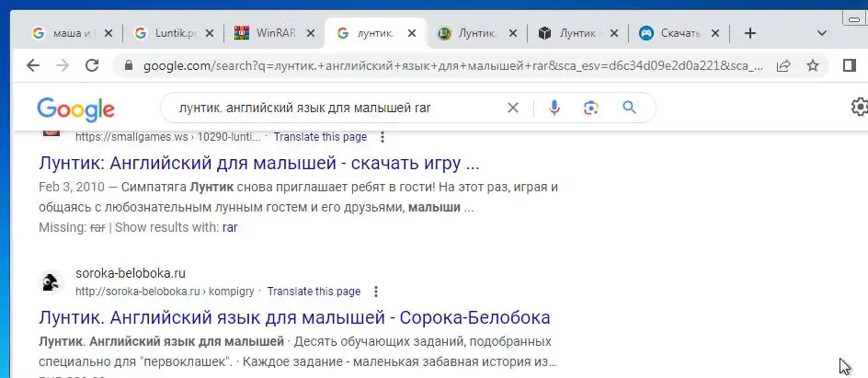
Task: Translate the smallgames.ws result page
Action: pos(320,137)
